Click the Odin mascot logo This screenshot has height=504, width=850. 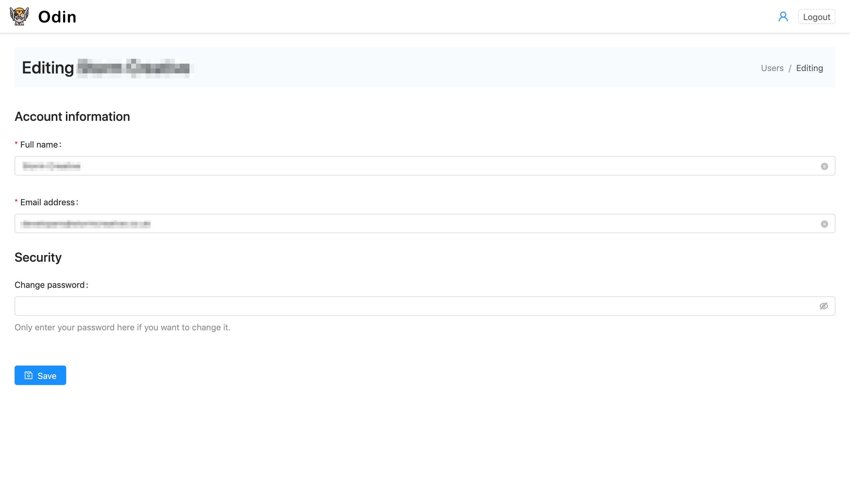[19, 16]
